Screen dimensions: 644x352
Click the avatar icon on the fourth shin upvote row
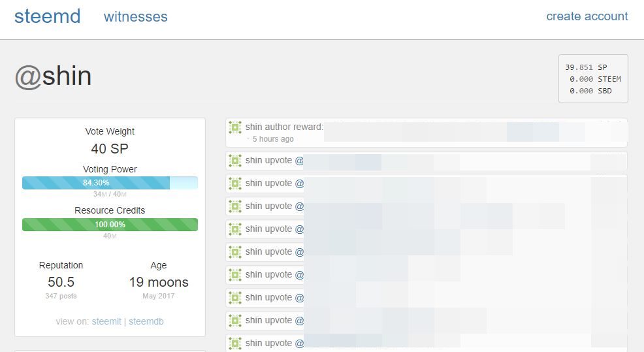pos(235,229)
